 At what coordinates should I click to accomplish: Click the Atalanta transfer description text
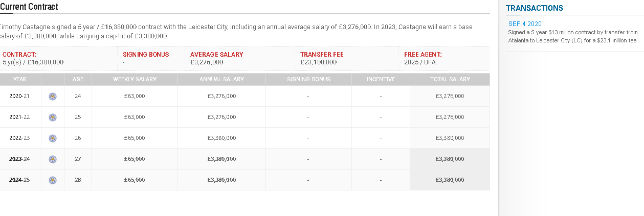(x=573, y=36)
